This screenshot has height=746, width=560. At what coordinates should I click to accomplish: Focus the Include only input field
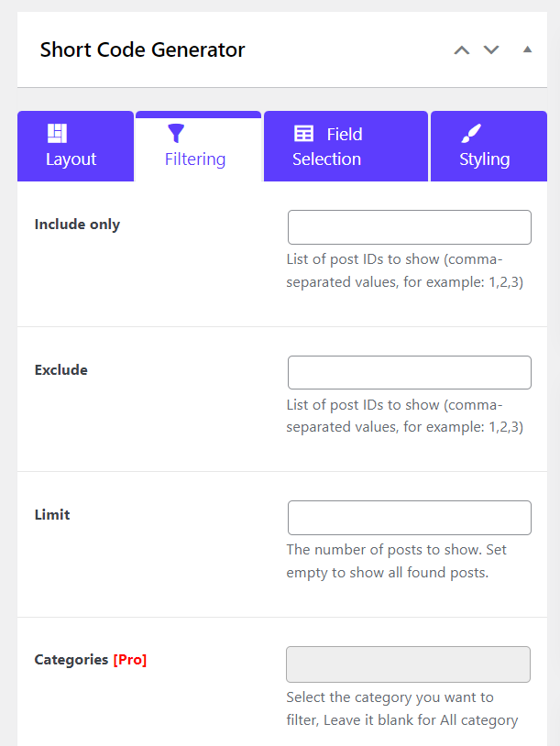point(409,227)
